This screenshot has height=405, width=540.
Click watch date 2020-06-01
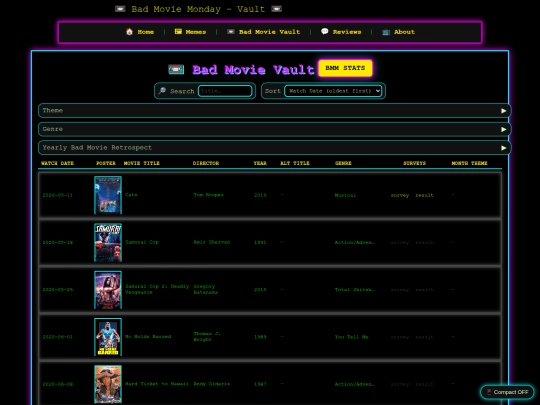click(58, 337)
